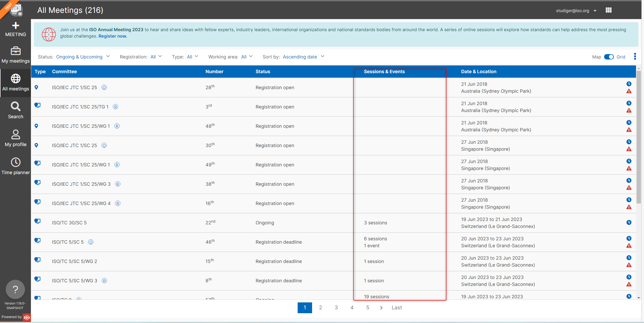The width and height of the screenshot is (644, 323).
Task: Click warning triangle for 28th meeting row
Action: click(x=629, y=91)
